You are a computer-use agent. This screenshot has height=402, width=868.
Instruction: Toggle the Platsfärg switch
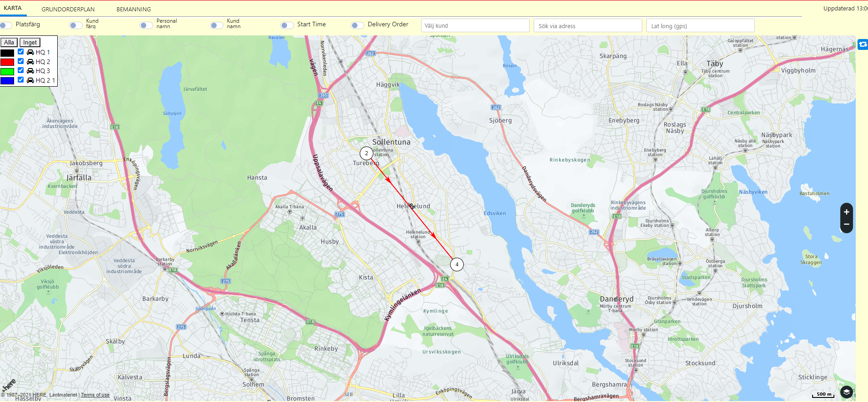point(6,25)
